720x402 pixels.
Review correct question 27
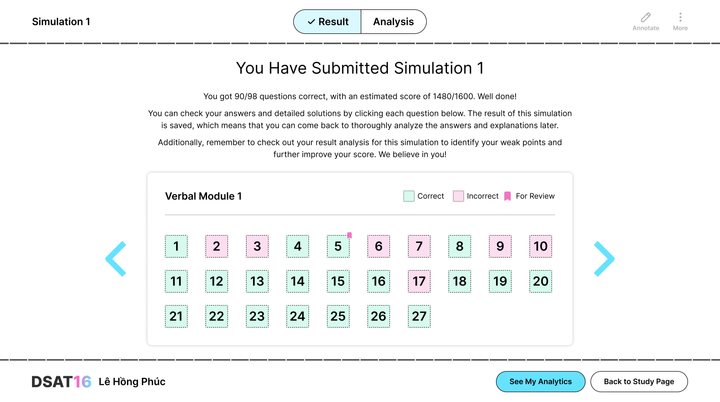pyautogui.click(x=419, y=316)
